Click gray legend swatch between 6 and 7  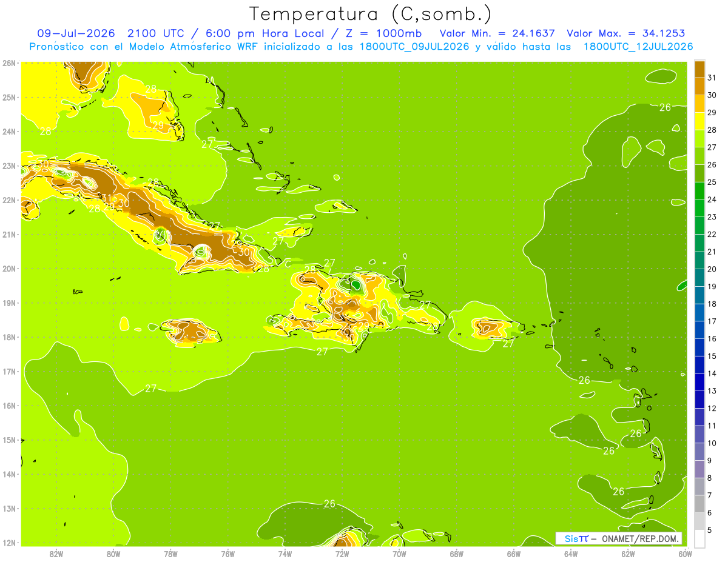(699, 504)
